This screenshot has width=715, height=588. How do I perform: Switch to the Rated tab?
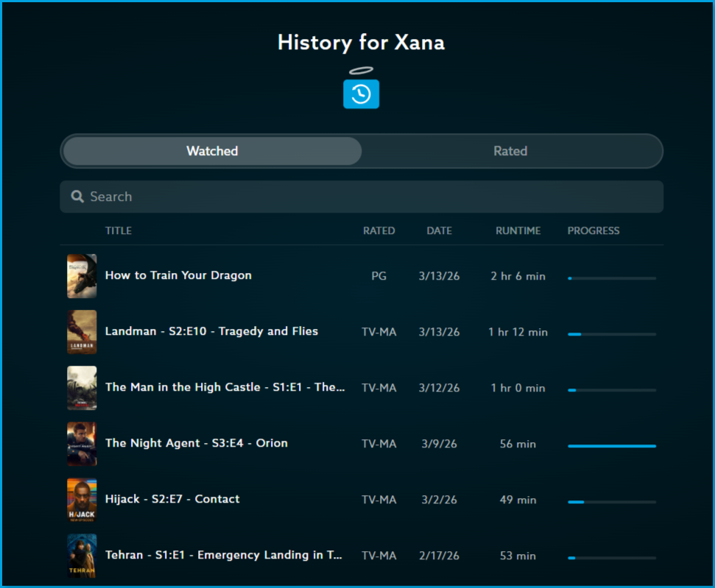point(510,151)
